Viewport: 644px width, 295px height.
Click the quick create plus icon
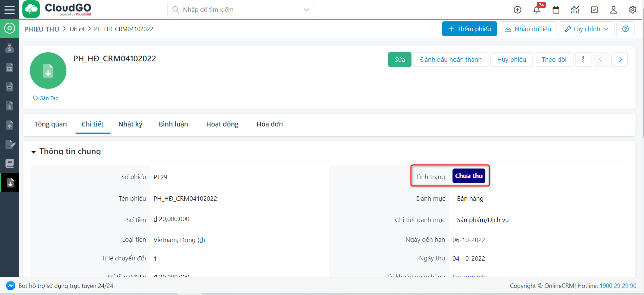point(517,10)
